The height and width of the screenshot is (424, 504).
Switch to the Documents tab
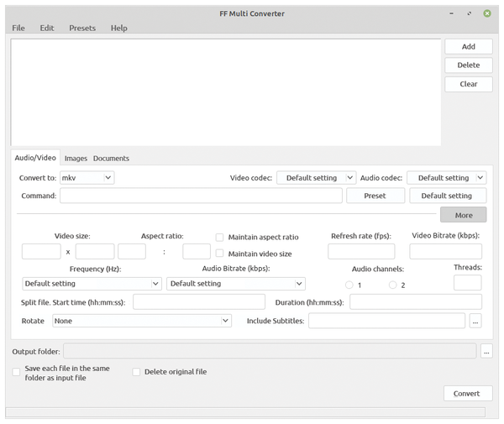tap(111, 159)
